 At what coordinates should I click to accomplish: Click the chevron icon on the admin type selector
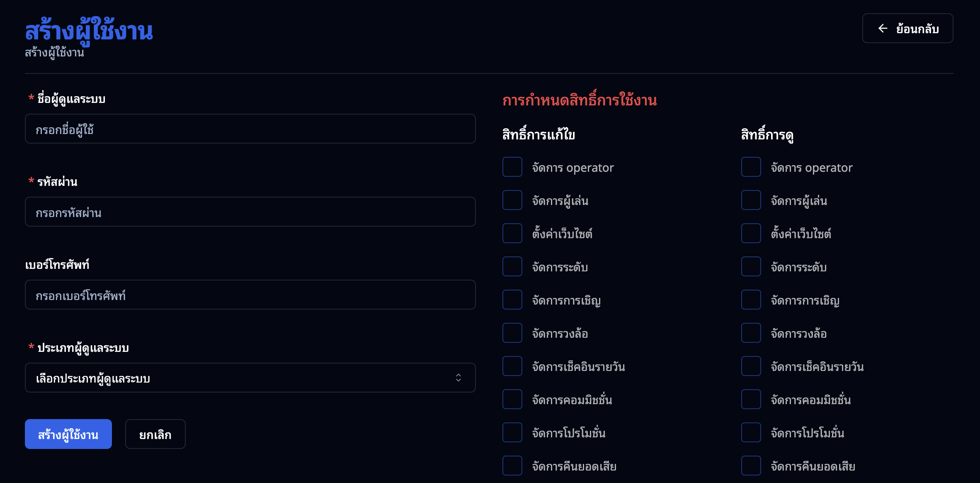[458, 378]
